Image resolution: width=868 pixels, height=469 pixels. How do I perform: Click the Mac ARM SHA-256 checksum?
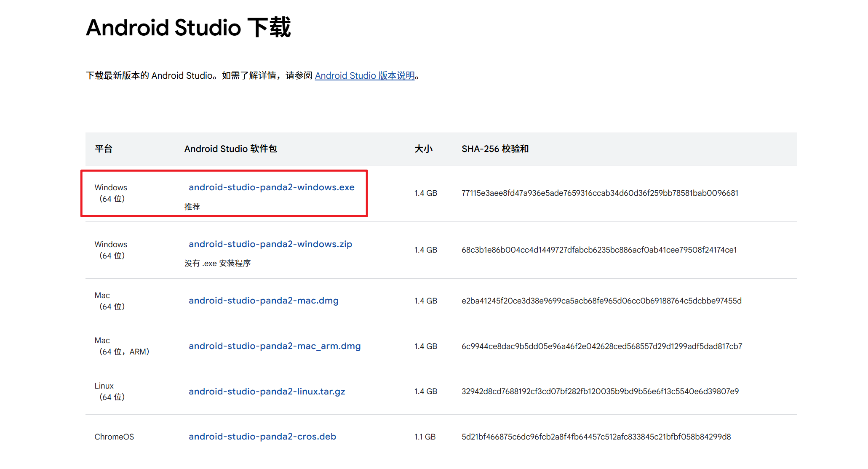click(x=601, y=346)
